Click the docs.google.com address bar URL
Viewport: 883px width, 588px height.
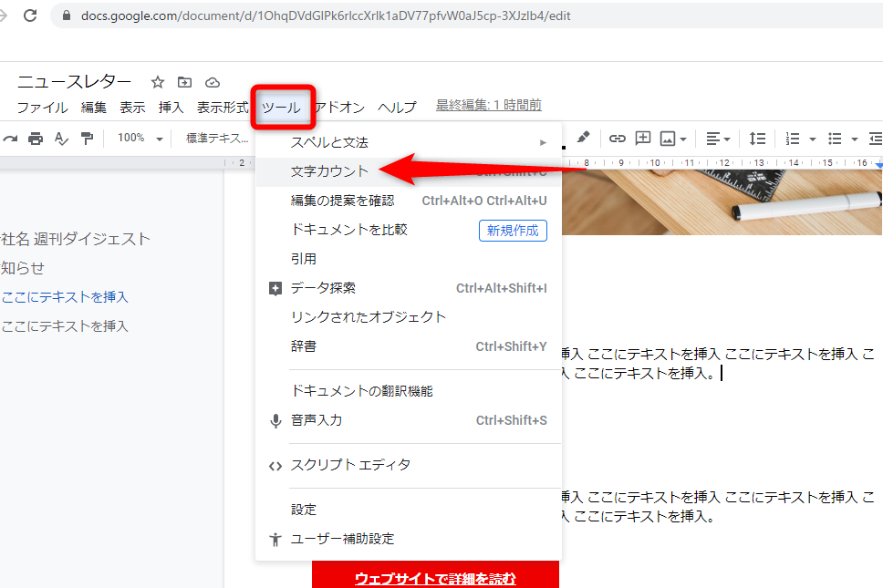pyautogui.click(x=326, y=15)
